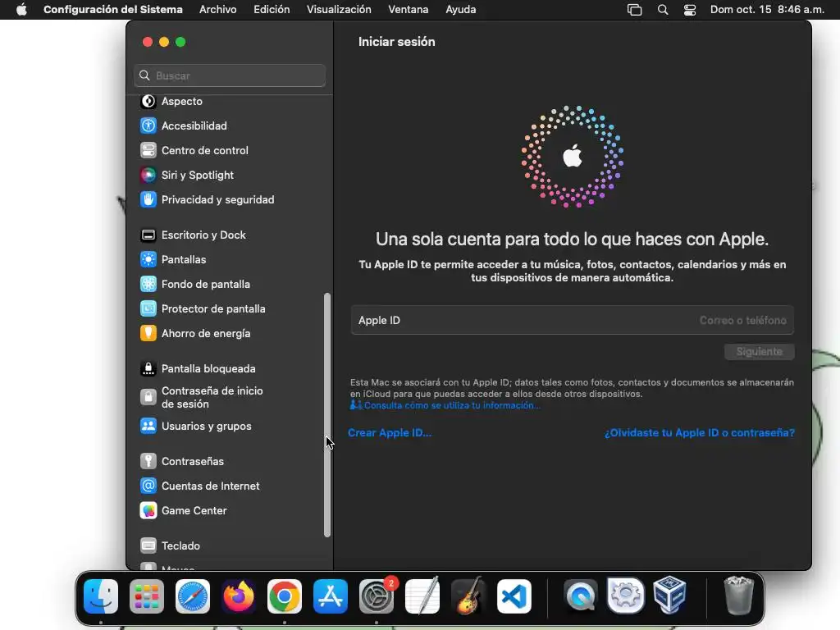The width and height of the screenshot is (840, 630).
Task: Launch Safari from the Dock
Action: tap(193, 596)
